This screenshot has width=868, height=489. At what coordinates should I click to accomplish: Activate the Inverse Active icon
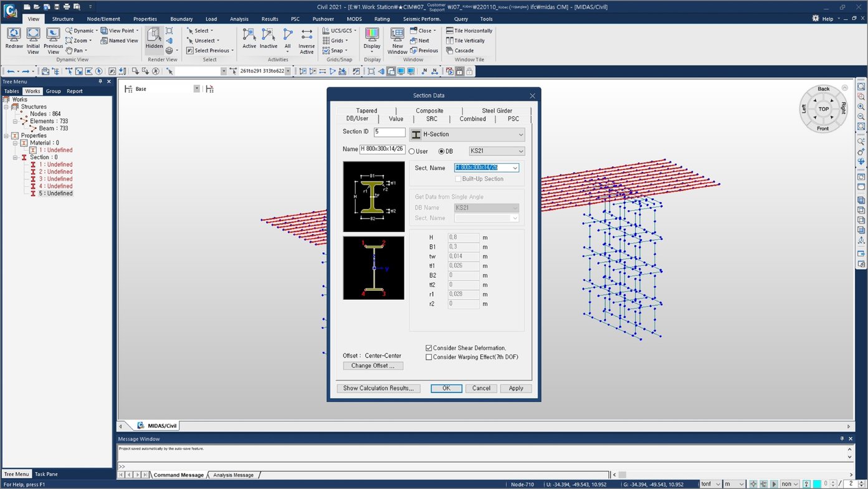pos(306,39)
